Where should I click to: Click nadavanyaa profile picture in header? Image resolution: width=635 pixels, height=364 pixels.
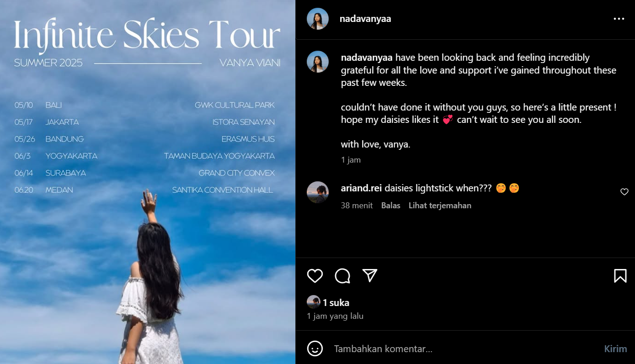pos(318,19)
